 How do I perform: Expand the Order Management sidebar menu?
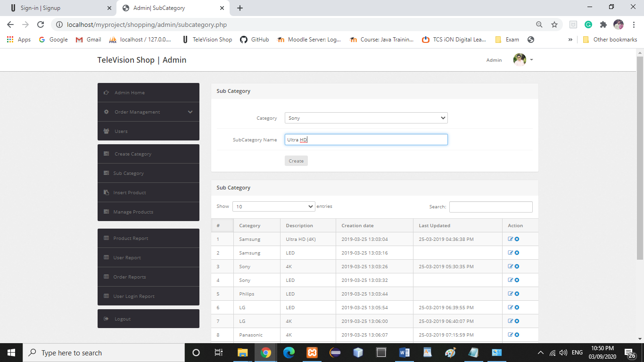pyautogui.click(x=149, y=112)
